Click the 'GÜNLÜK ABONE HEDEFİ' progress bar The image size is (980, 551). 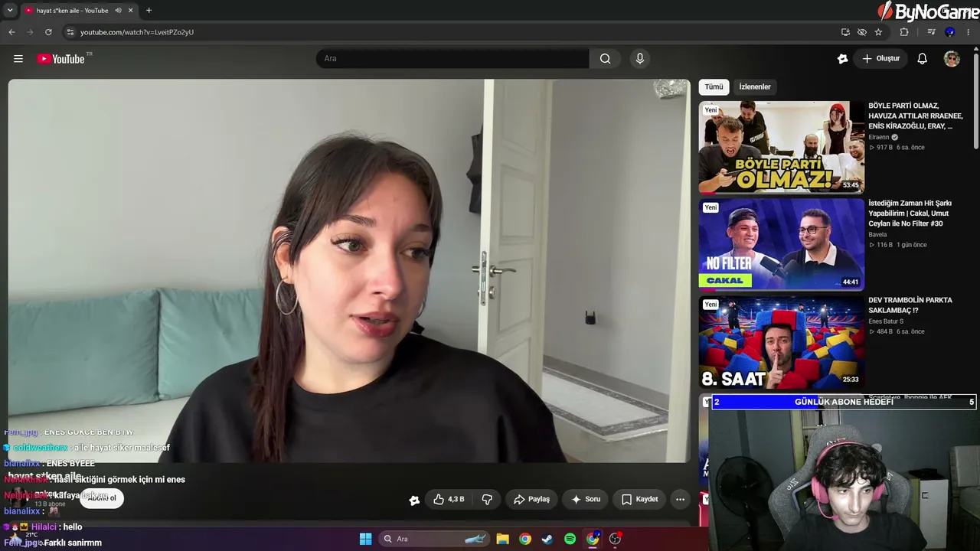(844, 402)
